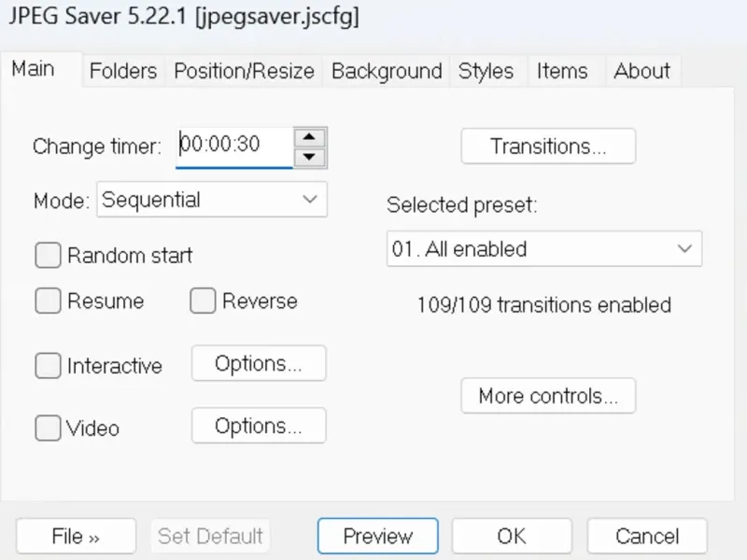The width and height of the screenshot is (747, 560).
Task: Open the Position/Resize tab
Action: click(x=242, y=71)
